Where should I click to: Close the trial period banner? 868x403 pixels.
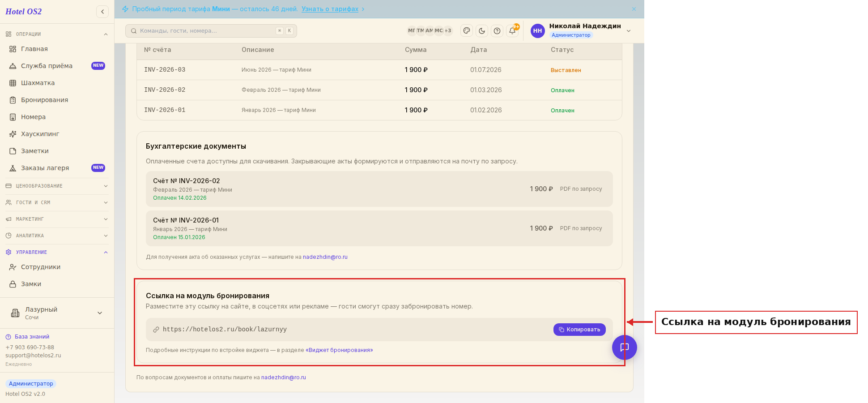634,9
